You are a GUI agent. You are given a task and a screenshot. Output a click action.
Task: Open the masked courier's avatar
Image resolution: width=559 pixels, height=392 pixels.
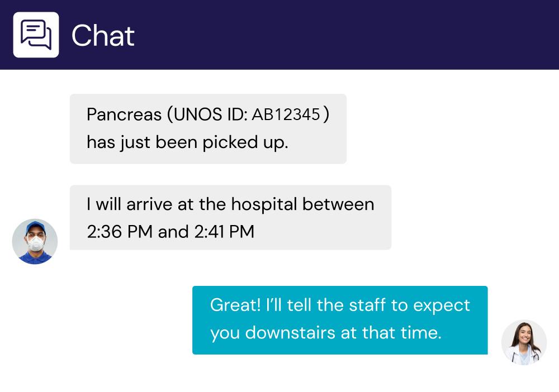click(x=35, y=241)
